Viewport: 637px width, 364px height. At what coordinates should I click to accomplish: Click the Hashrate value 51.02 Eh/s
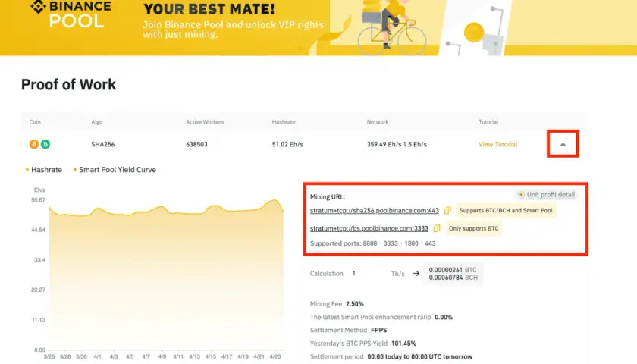(287, 144)
